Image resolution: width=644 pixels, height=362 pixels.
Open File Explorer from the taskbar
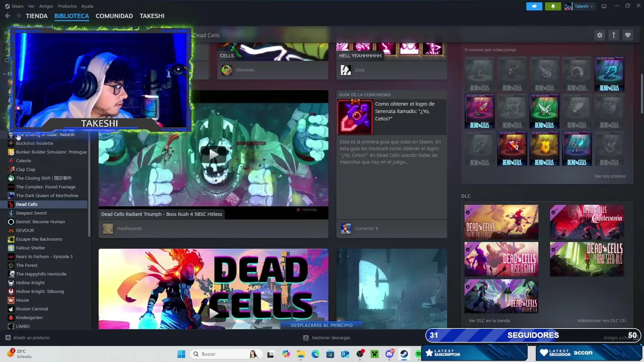coord(301,354)
